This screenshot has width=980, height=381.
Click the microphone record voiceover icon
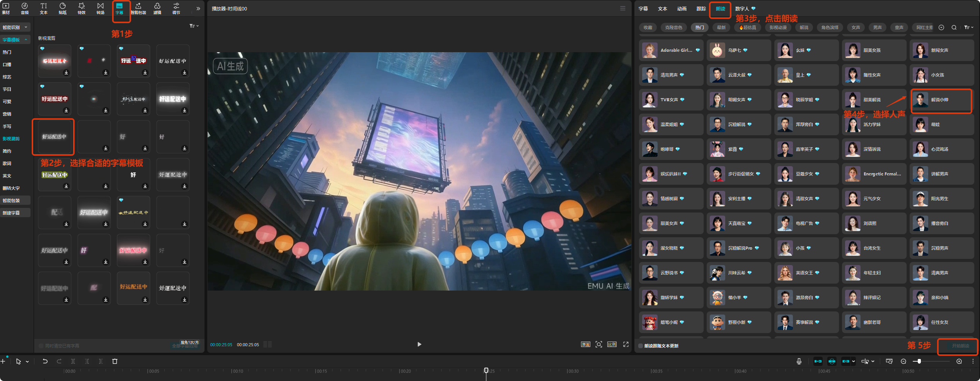(x=799, y=361)
